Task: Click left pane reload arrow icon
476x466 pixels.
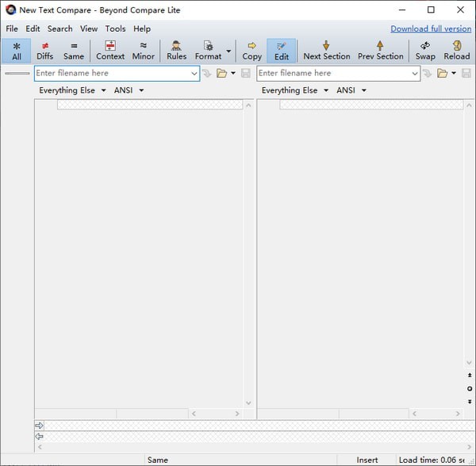Action: 207,73
